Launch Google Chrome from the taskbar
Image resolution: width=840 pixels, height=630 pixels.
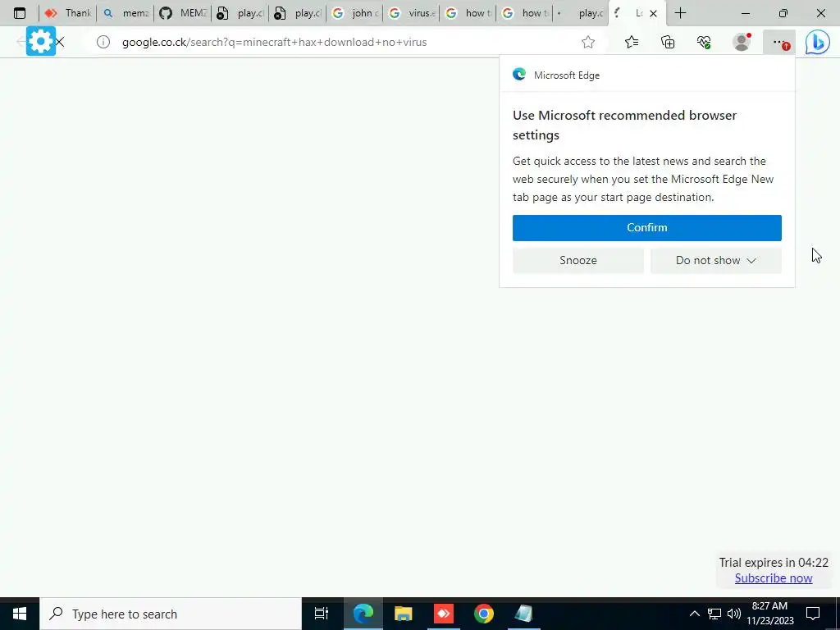coord(484,614)
